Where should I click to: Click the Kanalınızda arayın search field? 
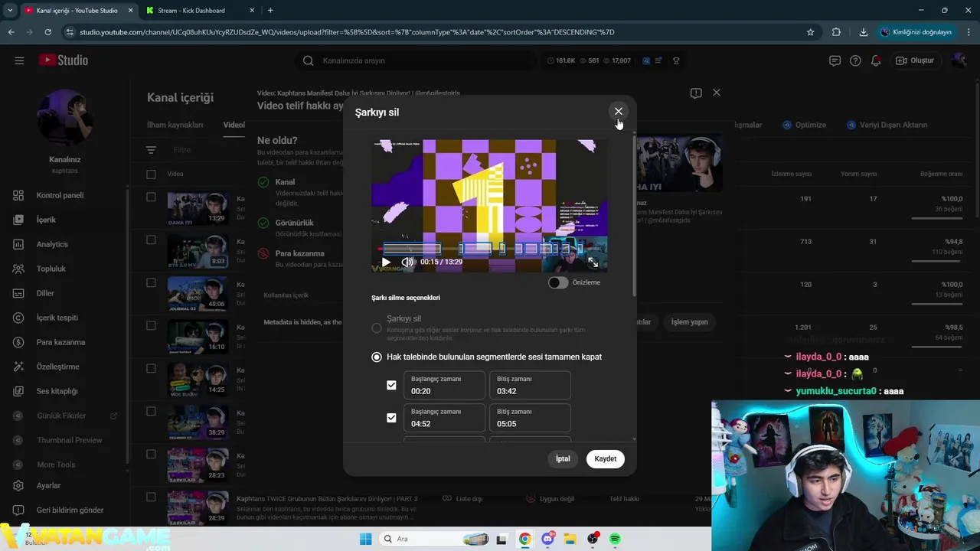(x=417, y=60)
